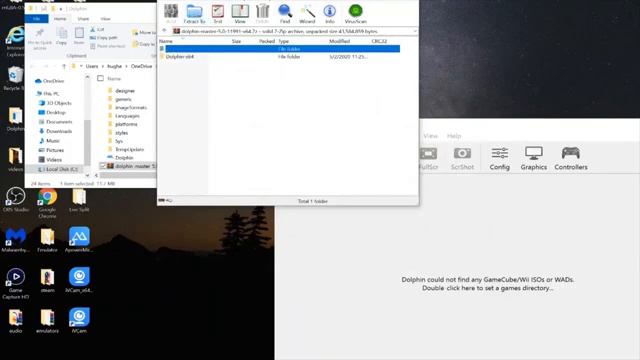Image resolution: width=640 pixels, height=360 pixels.
Task: Open WinRAR address path dropdown
Action: pos(415,31)
